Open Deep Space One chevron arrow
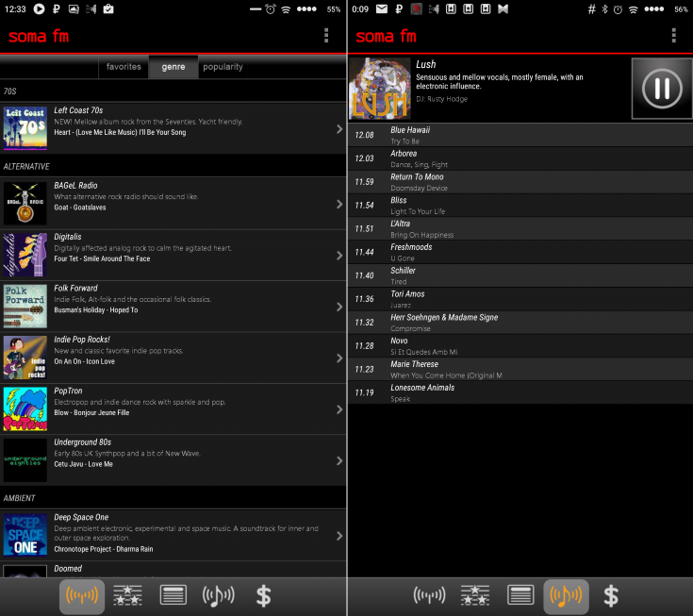 pyautogui.click(x=339, y=536)
